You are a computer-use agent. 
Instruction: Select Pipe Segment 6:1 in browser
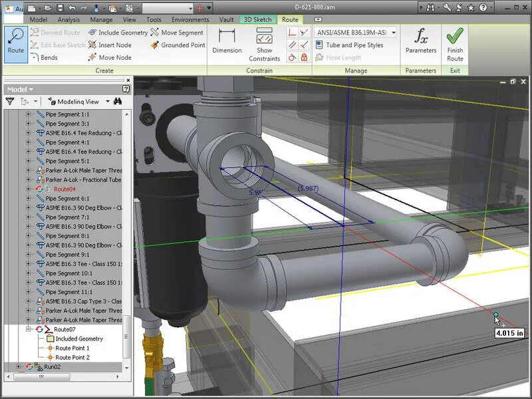click(67, 198)
